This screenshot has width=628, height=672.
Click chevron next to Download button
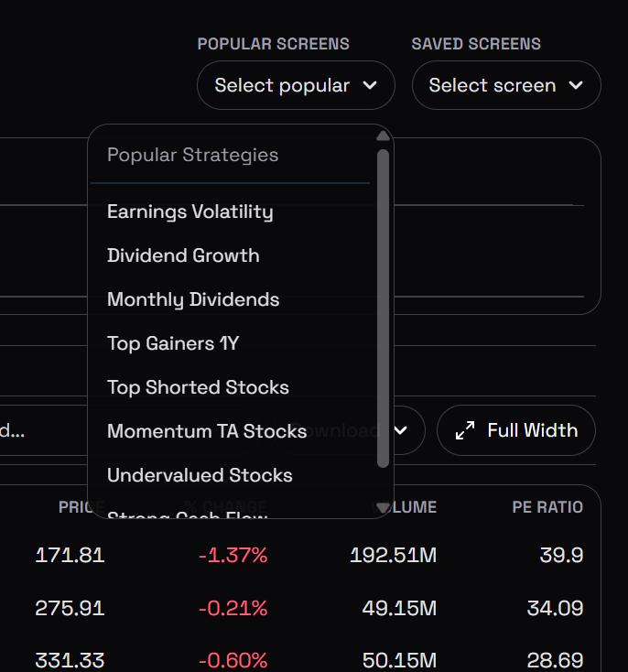pyautogui.click(x=400, y=430)
